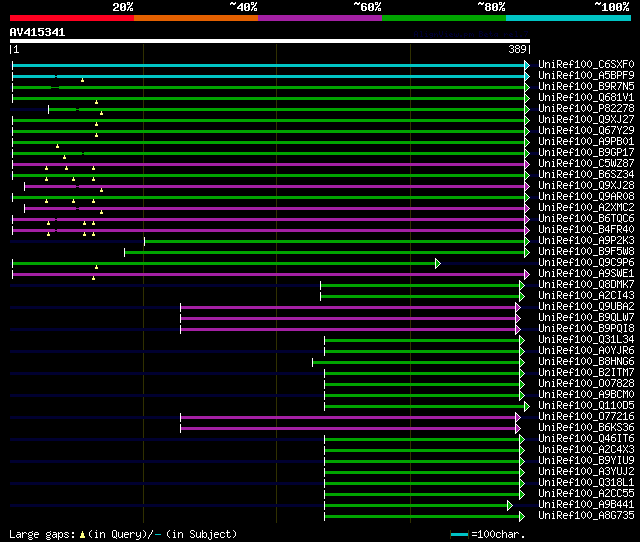Click the Large gaps legend text
This screenshot has width=640, height=542.
click(x=123, y=534)
